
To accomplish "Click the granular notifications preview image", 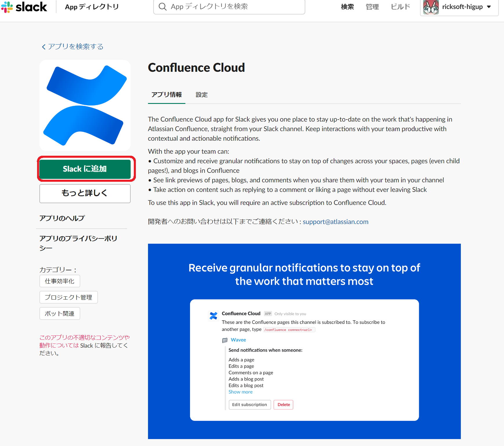I will (304, 341).
